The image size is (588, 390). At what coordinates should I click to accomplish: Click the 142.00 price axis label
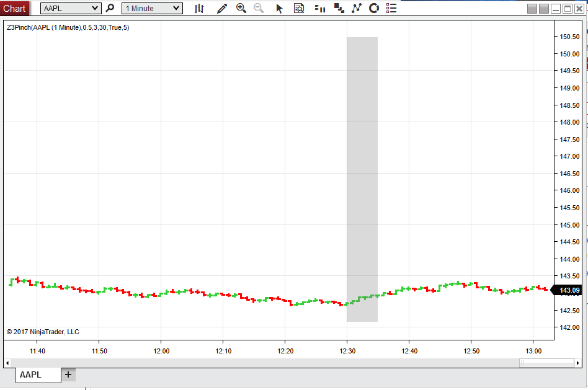click(569, 327)
